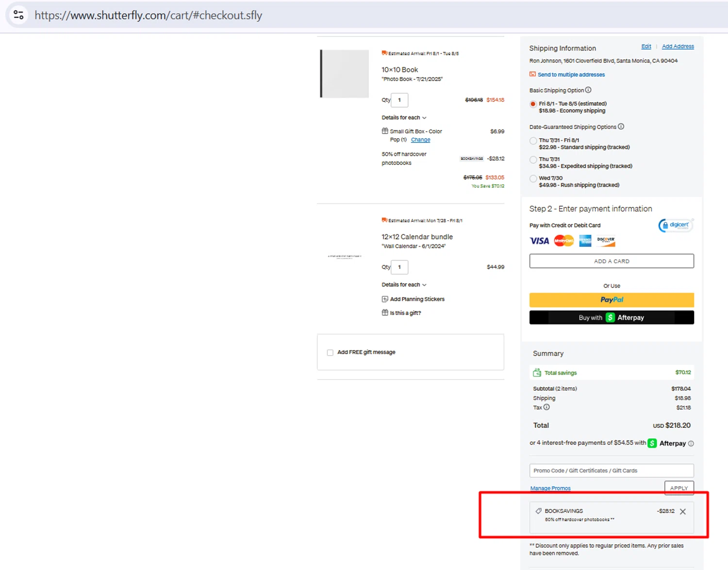This screenshot has width=728, height=570.
Task: Click the Discover card logo
Action: [606, 241]
